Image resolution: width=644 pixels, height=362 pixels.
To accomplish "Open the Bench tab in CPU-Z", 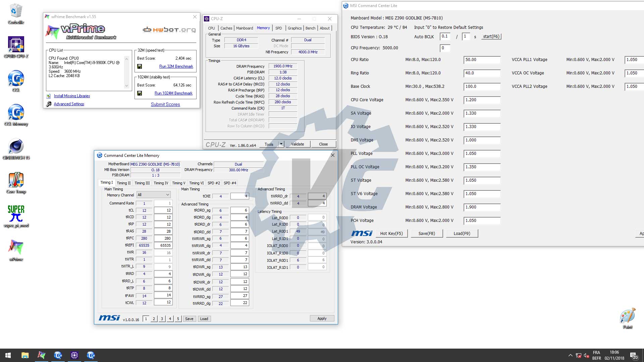I will click(x=310, y=28).
